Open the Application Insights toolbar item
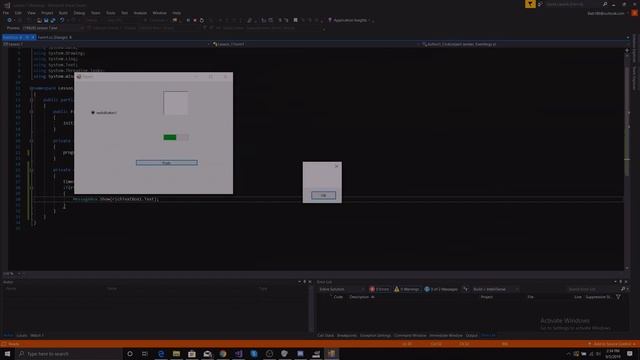The image size is (640, 360). click(348, 20)
